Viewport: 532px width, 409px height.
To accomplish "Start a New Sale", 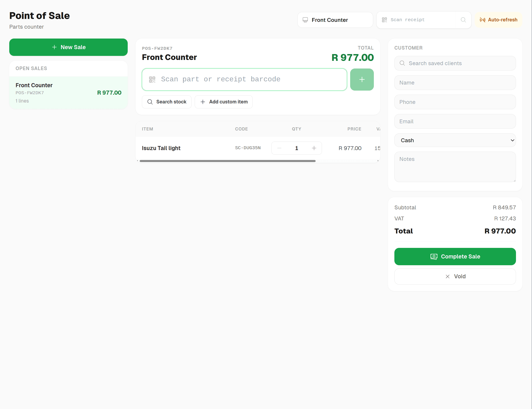I will (68, 47).
